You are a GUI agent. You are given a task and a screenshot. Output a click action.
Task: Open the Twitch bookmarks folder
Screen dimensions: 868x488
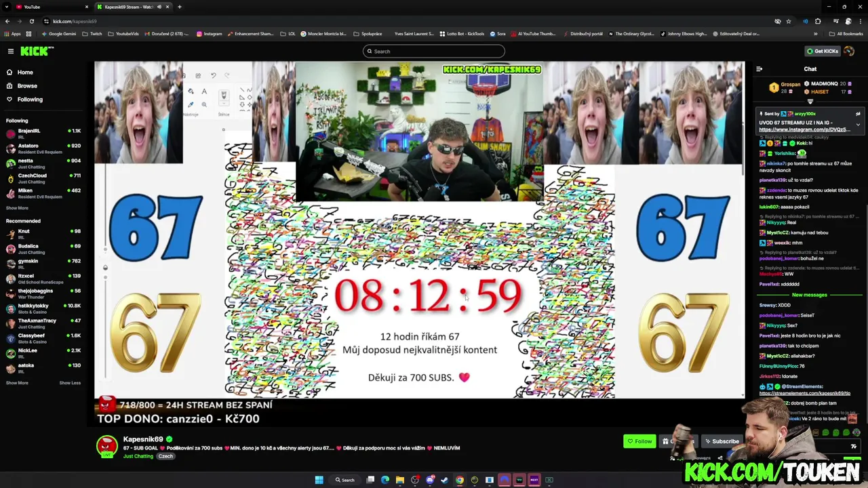[x=93, y=34]
